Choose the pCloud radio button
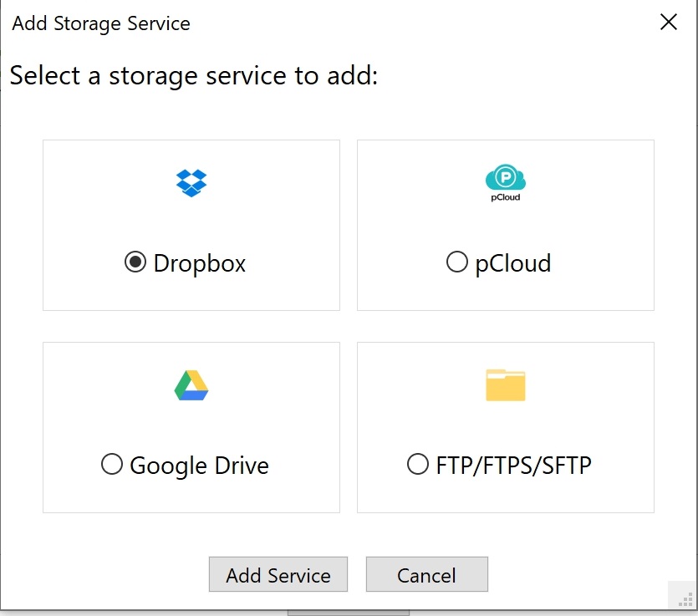The width and height of the screenshot is (698, 616). (456, 262)
